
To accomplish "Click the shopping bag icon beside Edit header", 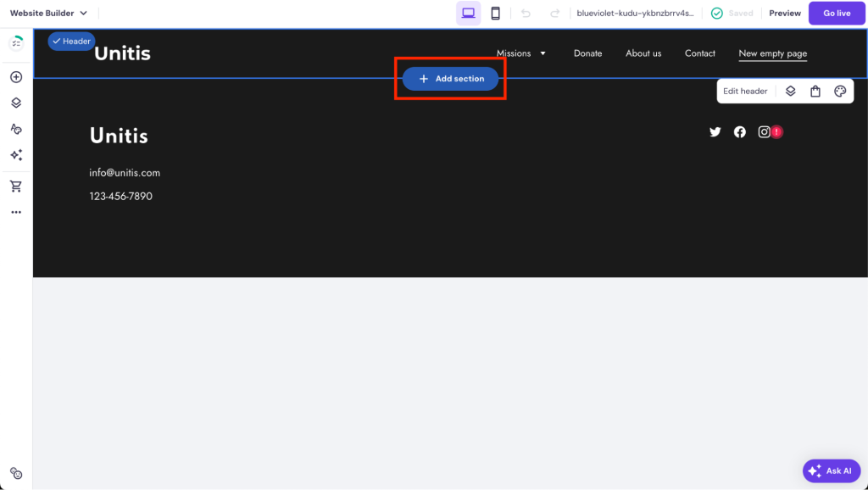I will [815, 91].
